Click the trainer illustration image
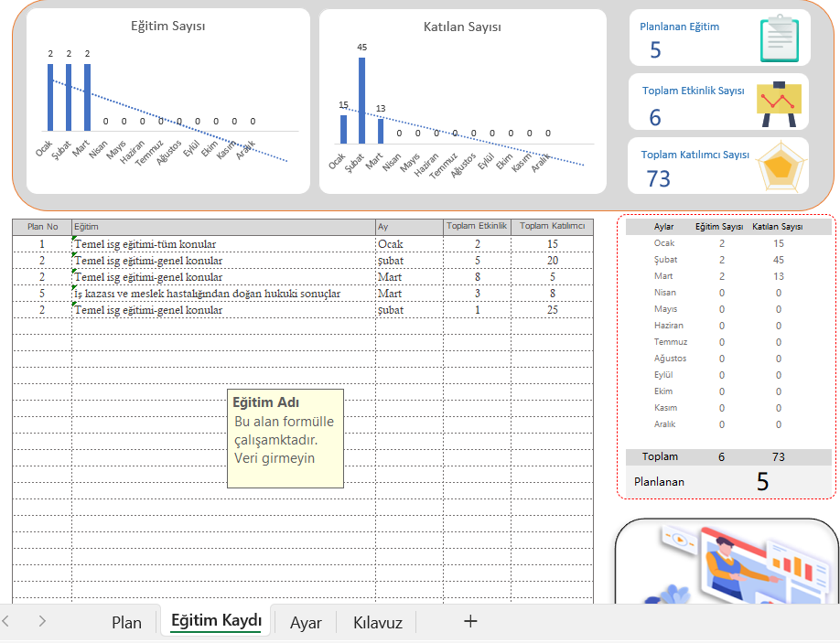The height and width of the screenshot is (643, 840). click(x=727, y=562)
